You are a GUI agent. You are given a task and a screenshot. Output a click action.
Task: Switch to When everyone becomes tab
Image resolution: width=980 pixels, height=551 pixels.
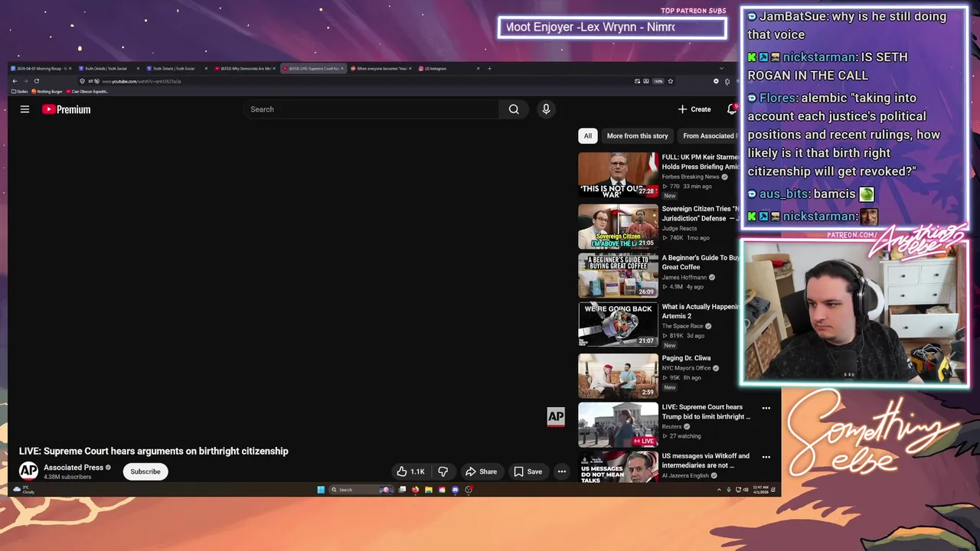(x=382, y=68)
